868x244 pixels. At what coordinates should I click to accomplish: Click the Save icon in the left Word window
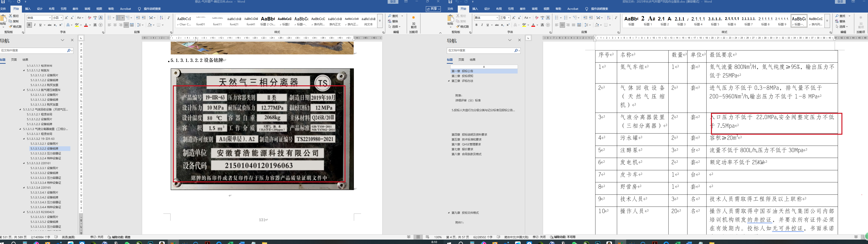point(3,2)
